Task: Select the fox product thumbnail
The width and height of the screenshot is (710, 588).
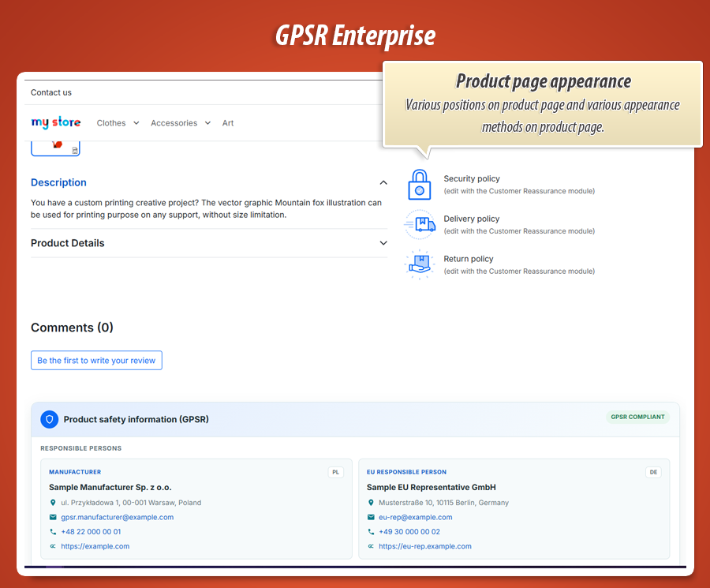Action: point(55,148)
